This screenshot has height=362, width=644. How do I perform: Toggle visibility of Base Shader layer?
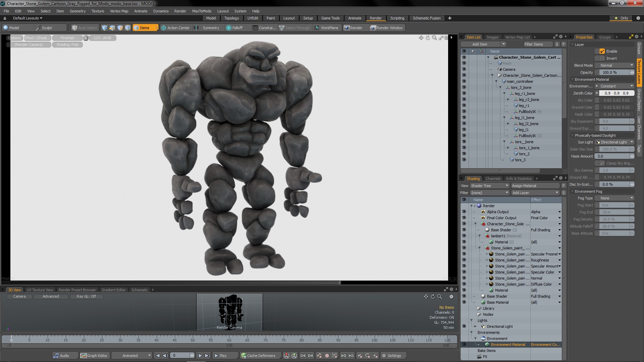pyautogui.click(x=464, y=296)
